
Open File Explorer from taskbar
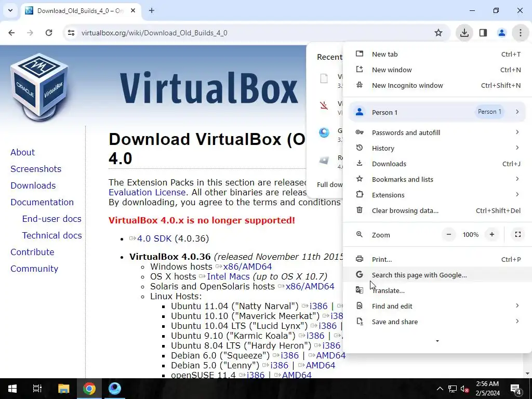tap(63, 389)
